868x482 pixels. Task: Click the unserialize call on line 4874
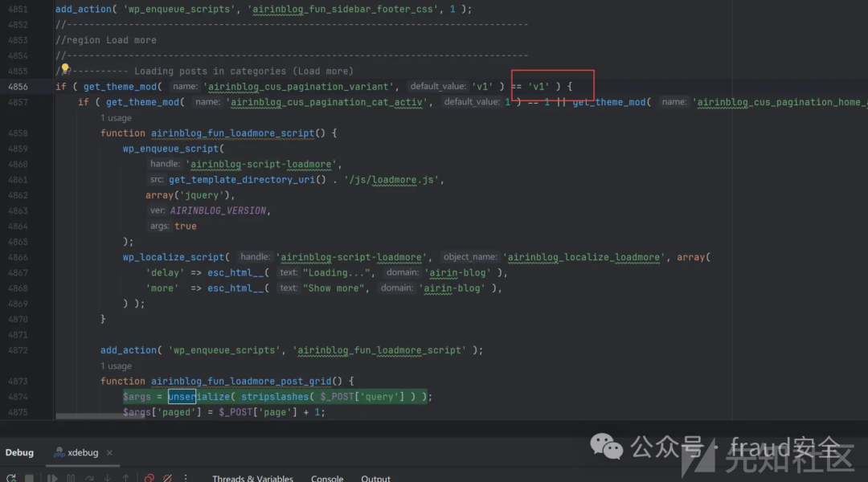pos(199,397)
